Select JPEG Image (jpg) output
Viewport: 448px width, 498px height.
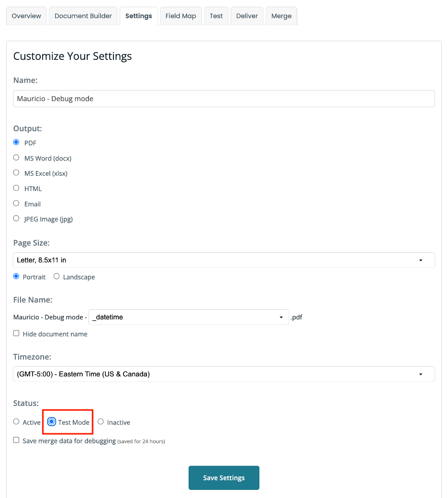coord(16,219)
